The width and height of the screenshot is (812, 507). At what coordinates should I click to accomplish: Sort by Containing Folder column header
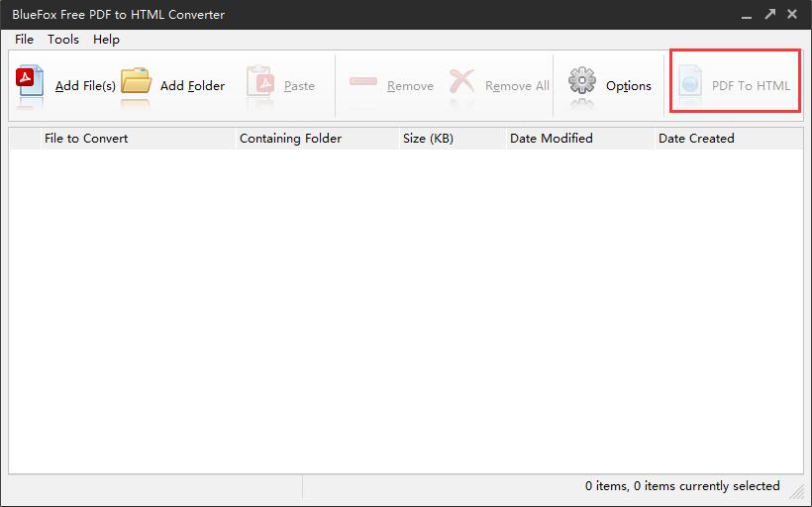click(318, 139)
